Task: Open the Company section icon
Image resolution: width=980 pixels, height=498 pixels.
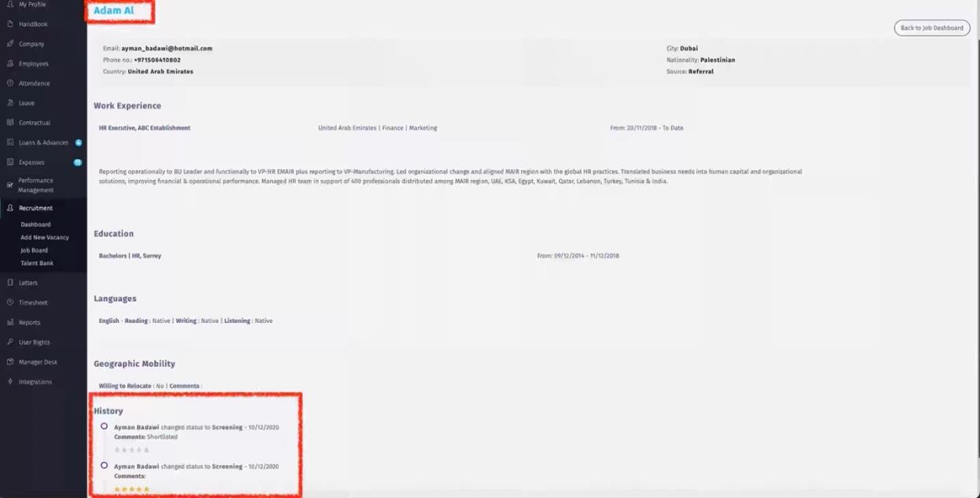Action: [10, 44]
